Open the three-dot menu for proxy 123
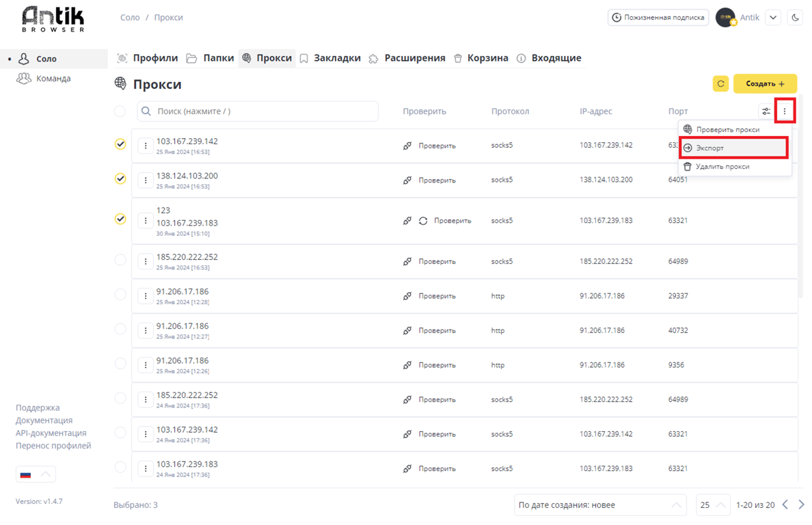Image resolution: width=812 pixels, height=525 pixels. point(146,221)
